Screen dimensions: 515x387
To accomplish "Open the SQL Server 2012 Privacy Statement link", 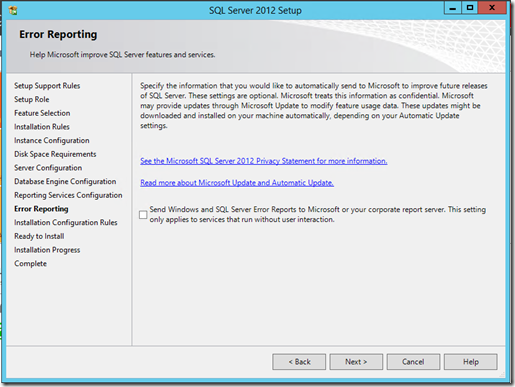I will pyautogui.click(x=264, y=161).
